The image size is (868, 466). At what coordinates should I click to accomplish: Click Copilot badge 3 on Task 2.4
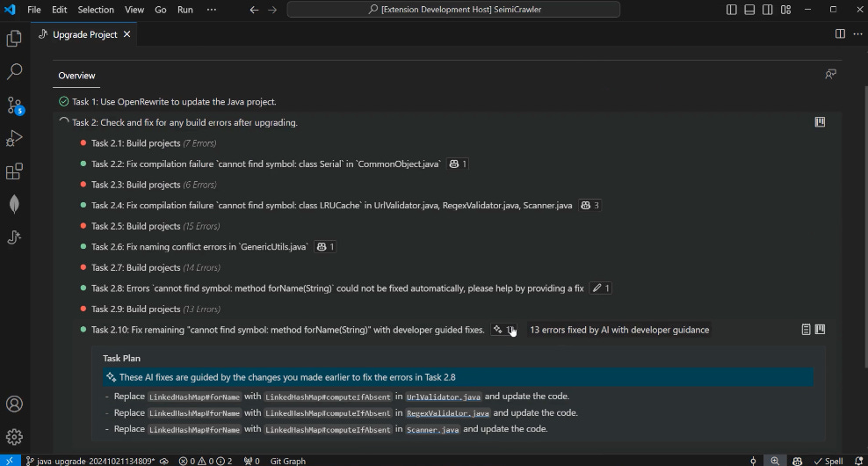[x=590, y=206]
